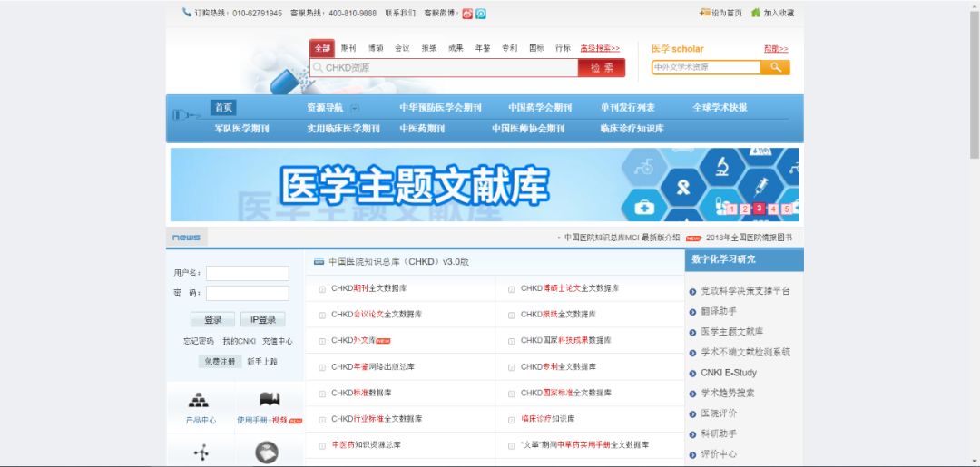
Task: Select the 全部 search tab
Action: pos(322,49)
